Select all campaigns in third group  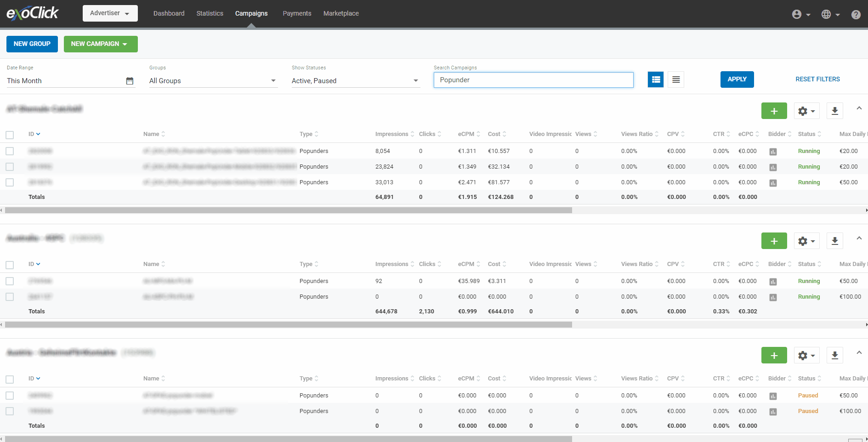(10, 379)
